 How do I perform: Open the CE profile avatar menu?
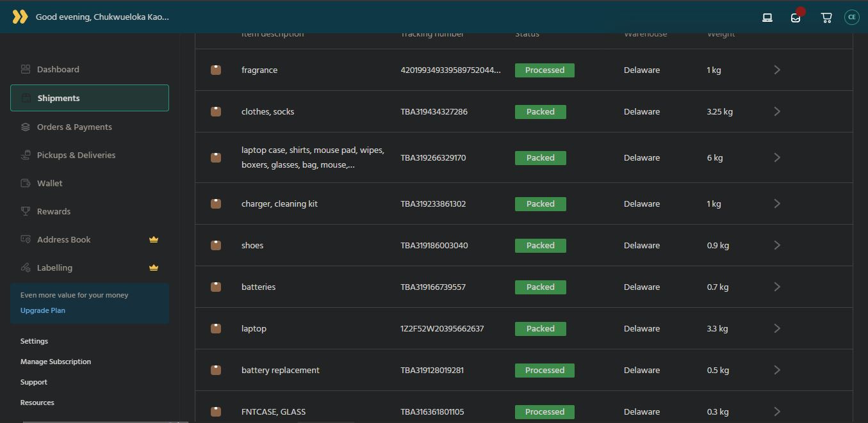click(x=851, y=17)
